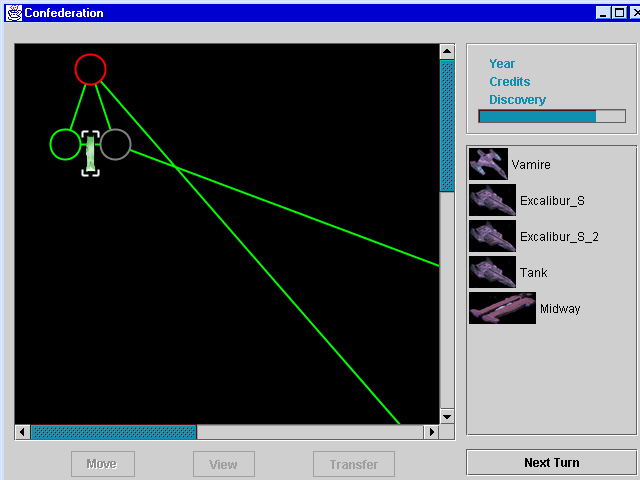Select the Vamire ship icon
The height and width of the screenshot is (480, 640).
488,164
